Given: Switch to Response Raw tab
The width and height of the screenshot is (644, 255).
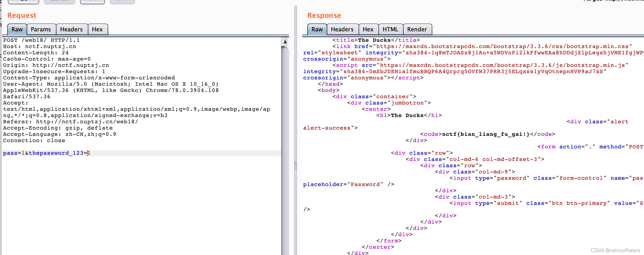Looking at the screenshot, I should coord(317,29).
